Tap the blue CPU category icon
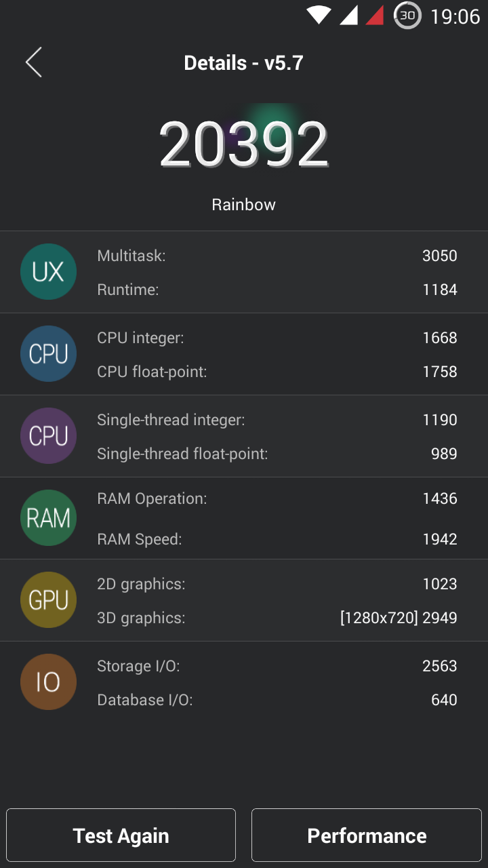The height and width of the screenshot is (868, 488). point(48,354)
